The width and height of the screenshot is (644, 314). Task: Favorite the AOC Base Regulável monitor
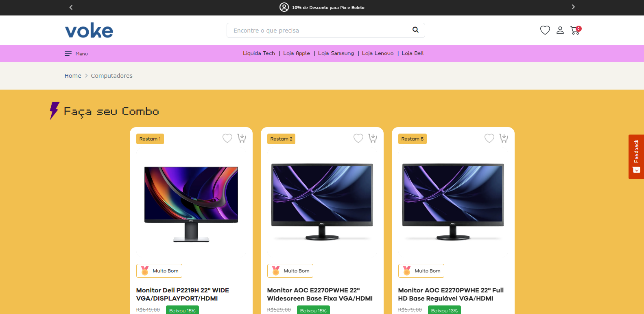pyautogui.click(x=489, y=138)
